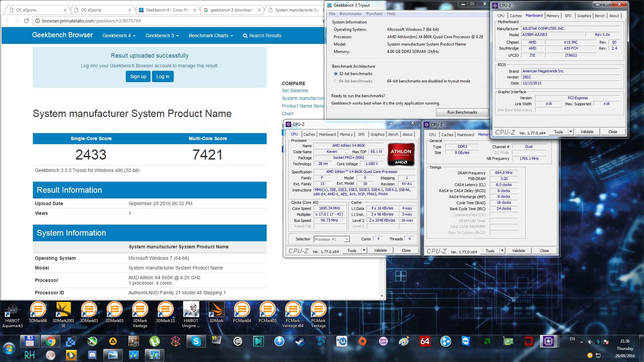
Task: Expand Tools arrow in Mainboard window CPU-Z
Action: pos(571,132)
